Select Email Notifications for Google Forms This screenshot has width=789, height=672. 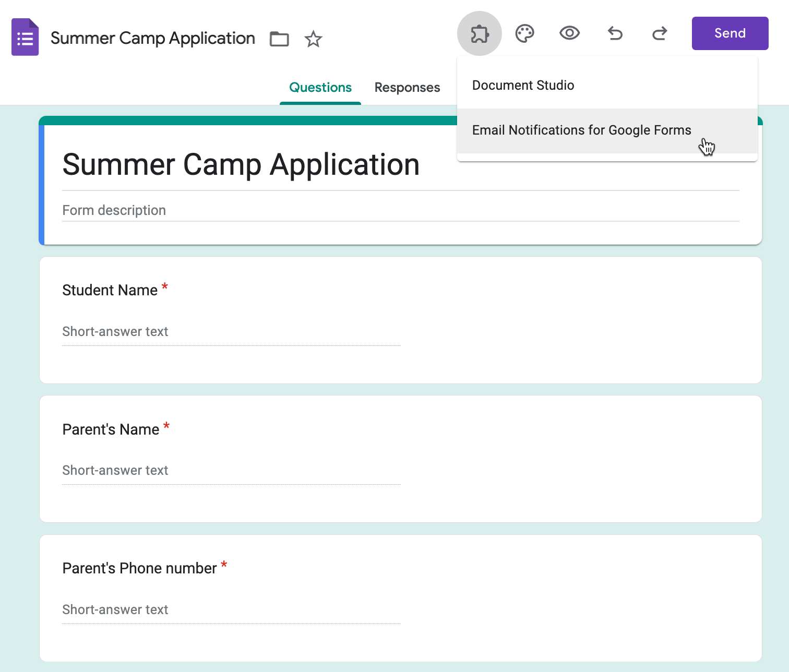click(x=581, y=130)
